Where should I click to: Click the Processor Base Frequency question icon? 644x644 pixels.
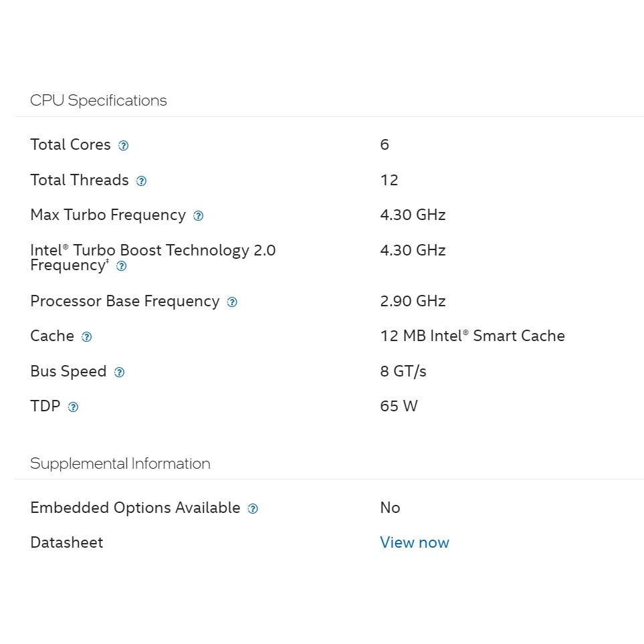point(232,302)
